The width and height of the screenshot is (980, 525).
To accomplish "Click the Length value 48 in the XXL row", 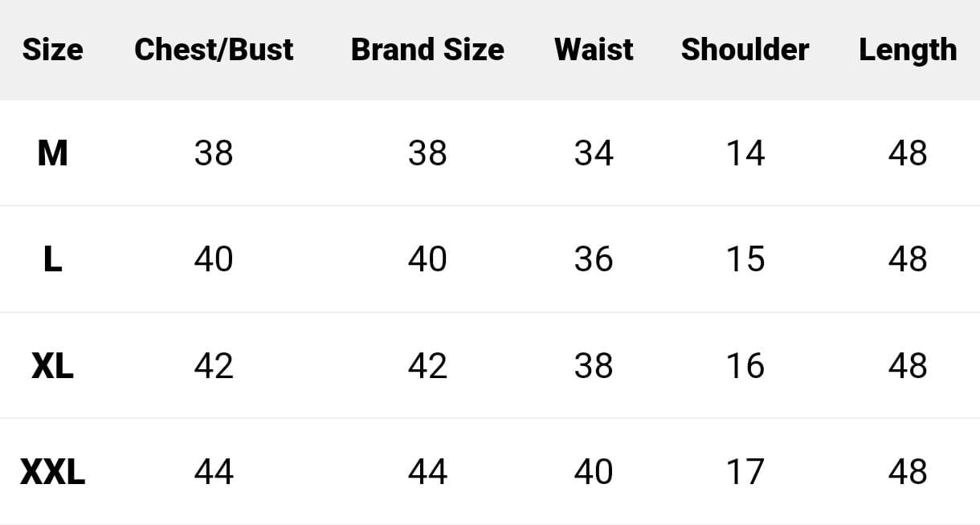I will coord(908,472).
